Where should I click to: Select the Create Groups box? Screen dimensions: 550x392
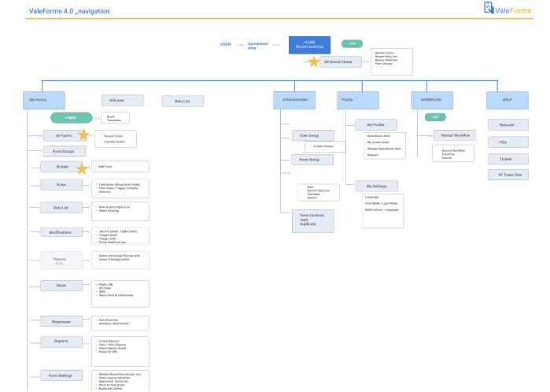(325, 146)
